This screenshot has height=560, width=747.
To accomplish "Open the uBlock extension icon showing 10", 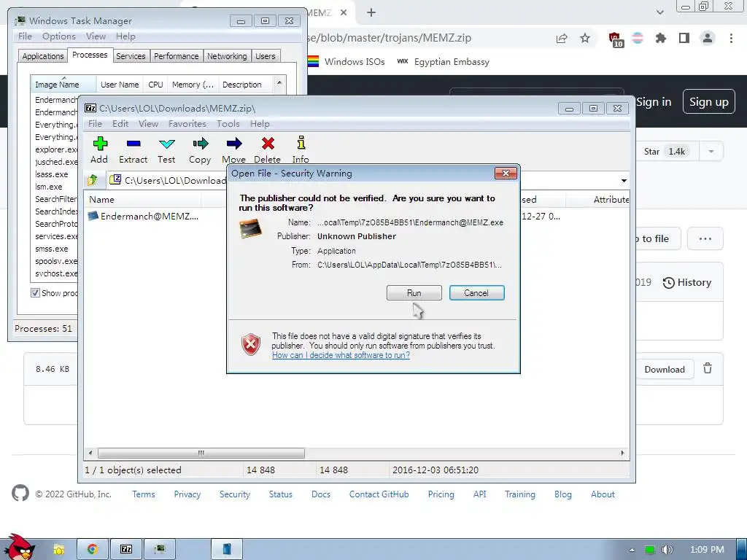I will click(x=615, y=39).
